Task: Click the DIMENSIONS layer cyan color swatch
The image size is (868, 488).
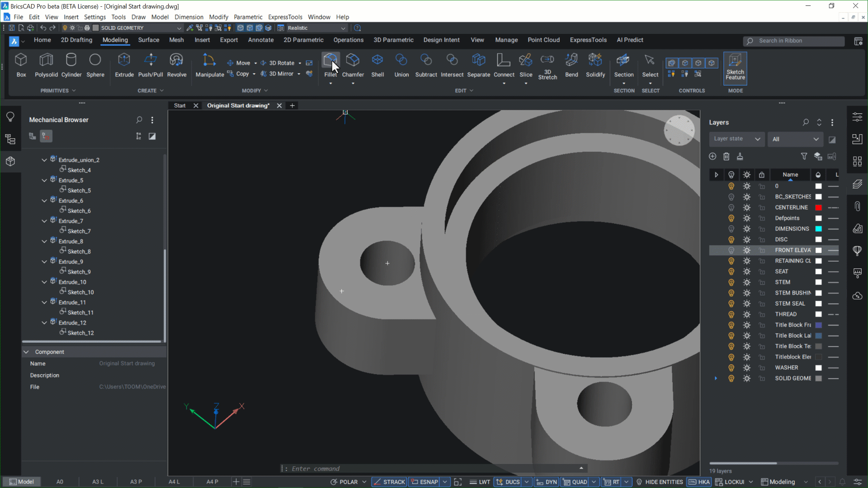Action: [x=819, y=229]
